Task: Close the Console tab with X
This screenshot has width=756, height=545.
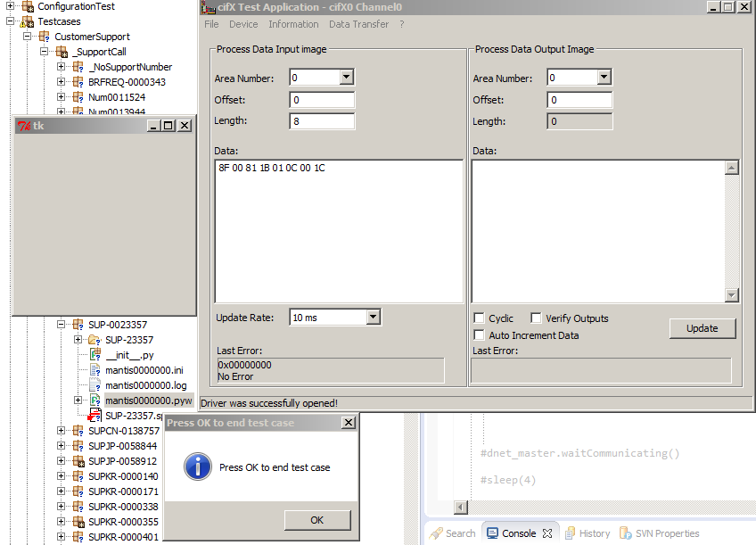Action: coord(547,533)
